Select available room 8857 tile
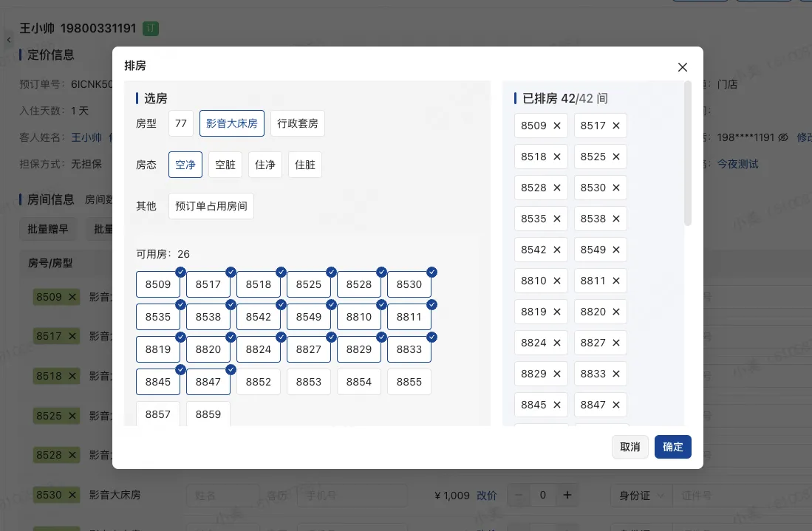Screen dimensions: 812x531 (158, 414)
